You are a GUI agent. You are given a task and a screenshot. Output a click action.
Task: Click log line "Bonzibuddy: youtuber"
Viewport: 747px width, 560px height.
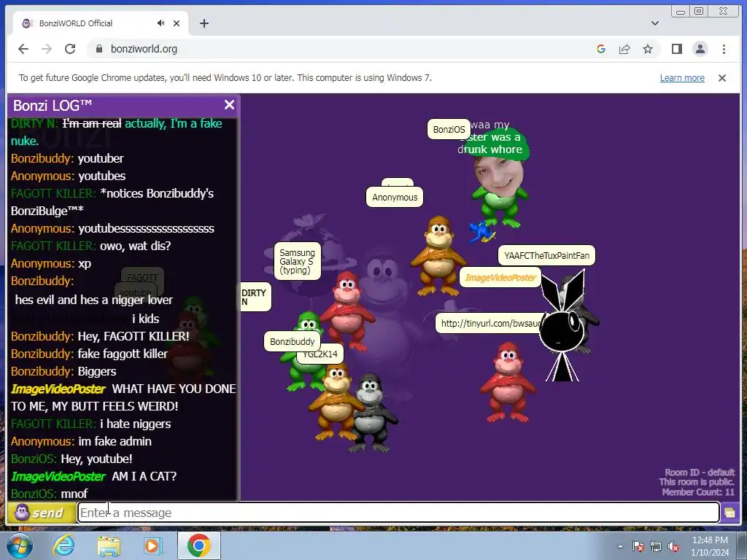coord(67,158)
